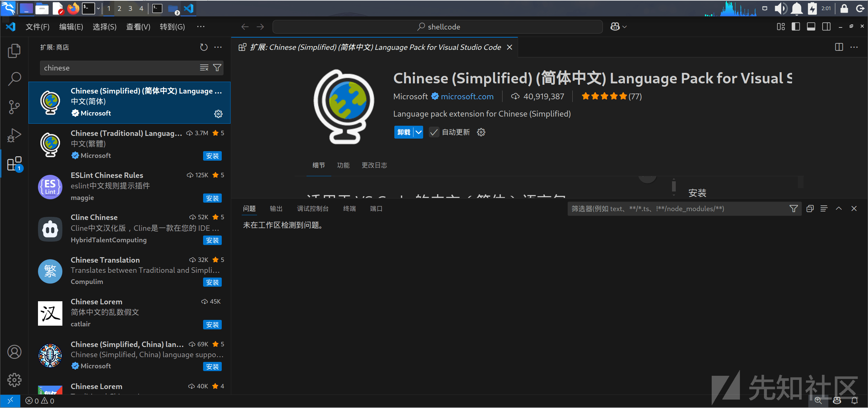The image size is (868, 408).
Task: Install Chinese (Traditional) Language Pack
Action: coord(212,156)
